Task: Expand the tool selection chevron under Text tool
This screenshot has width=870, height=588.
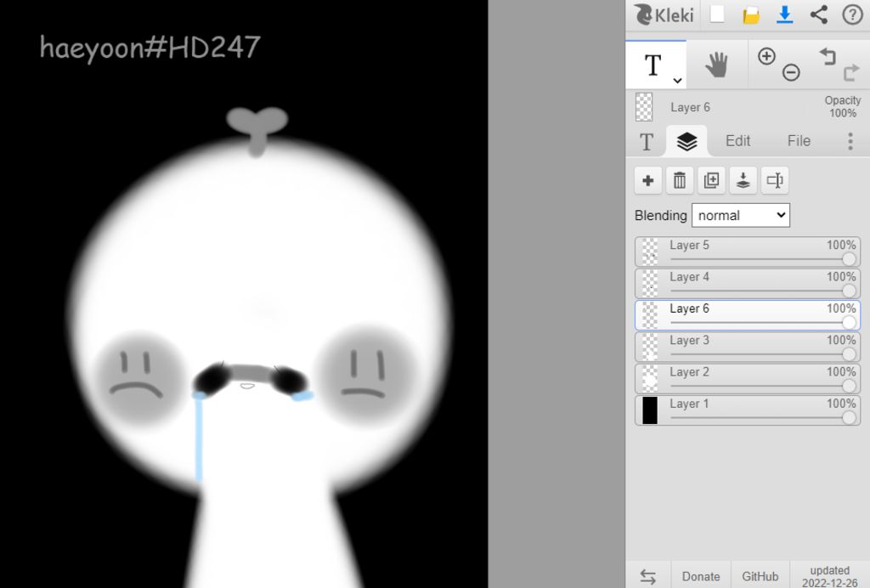Action: pyautogui.click(x=677, y=81)
